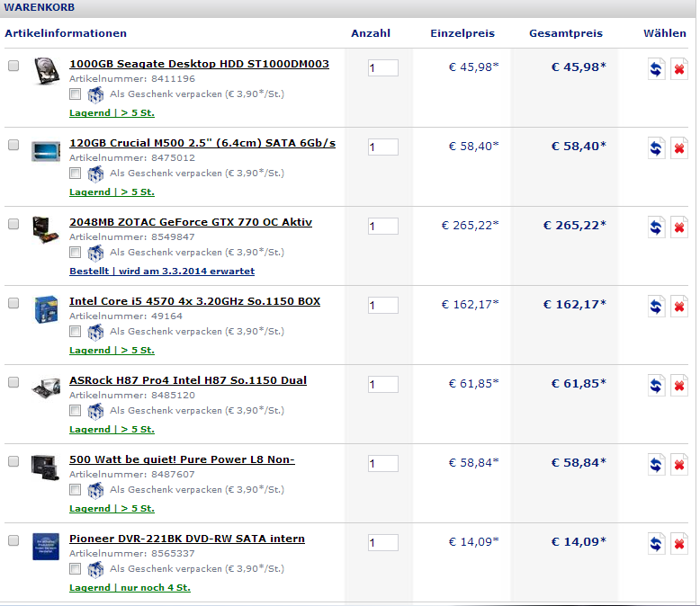The height and width of the screenshot is (606, 700).
Task: Enable gift wrapping for Seagate HDD
Action: click(x=75, y=94)
